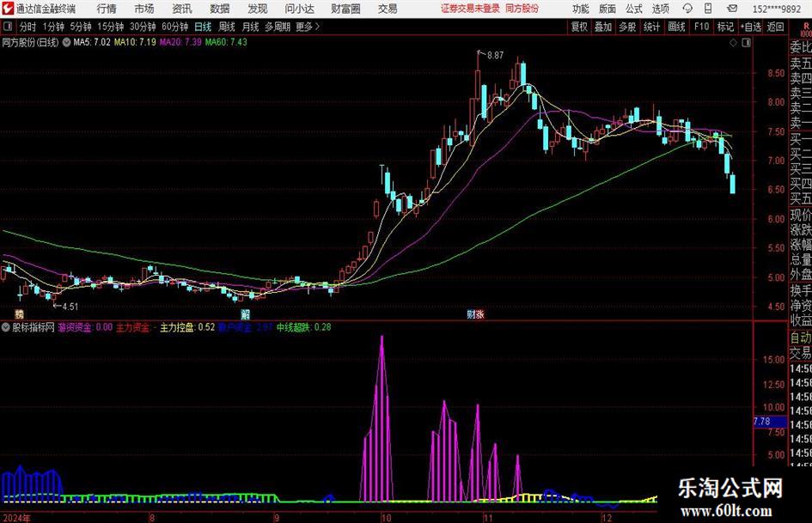Screen dimensions: 812x523
Task: Click the MA60: 7.43 value label
Action: 226,42
